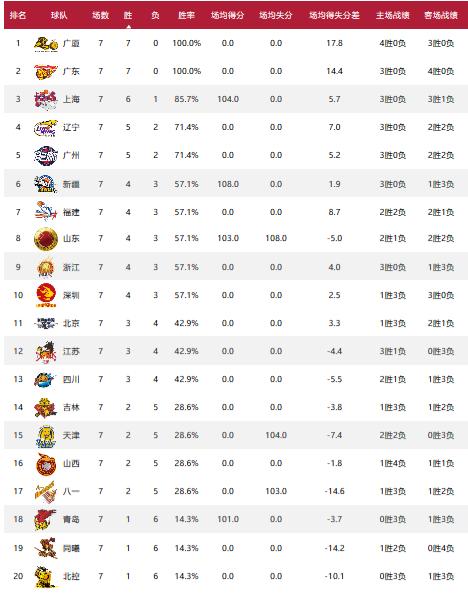The image size is (468, 613).
Task: Open the 上海 team logo
Action: [46, 99]
